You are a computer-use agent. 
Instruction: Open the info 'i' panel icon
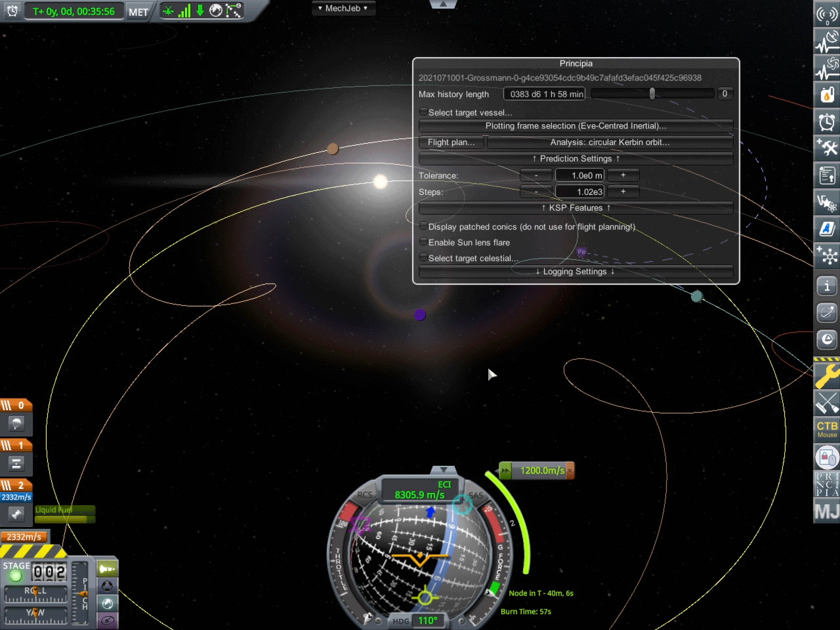pyautogui.click(x=826, y=285)
